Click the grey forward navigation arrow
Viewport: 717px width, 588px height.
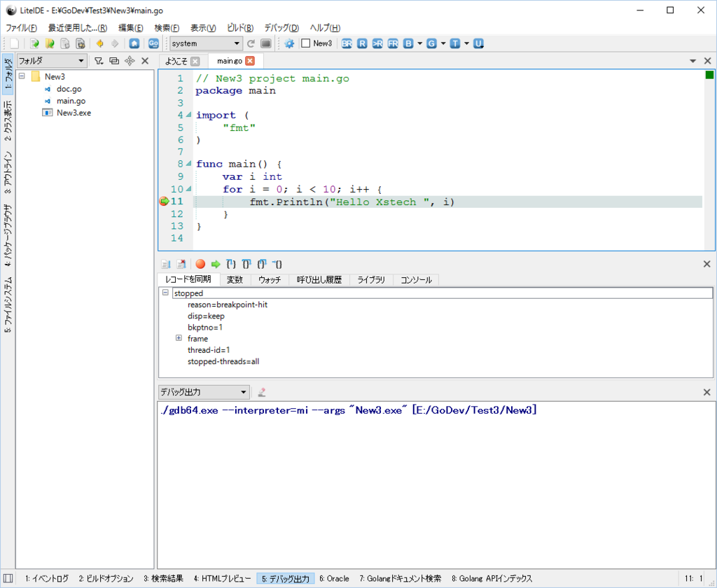tap(115, 43)
